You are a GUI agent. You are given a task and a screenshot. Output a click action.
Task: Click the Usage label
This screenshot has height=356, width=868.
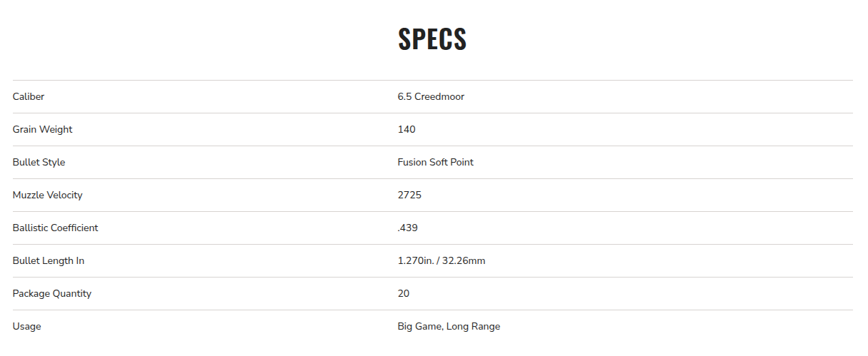[26, 327]
